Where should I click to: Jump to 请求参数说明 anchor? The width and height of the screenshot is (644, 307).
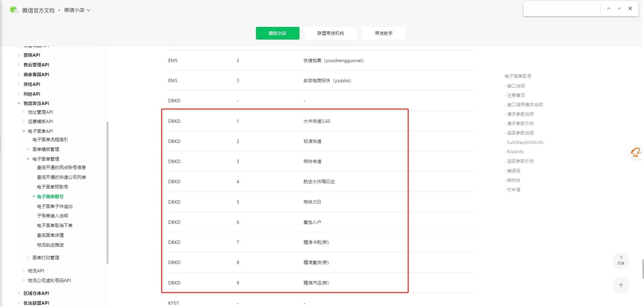(x=520, y=114)
